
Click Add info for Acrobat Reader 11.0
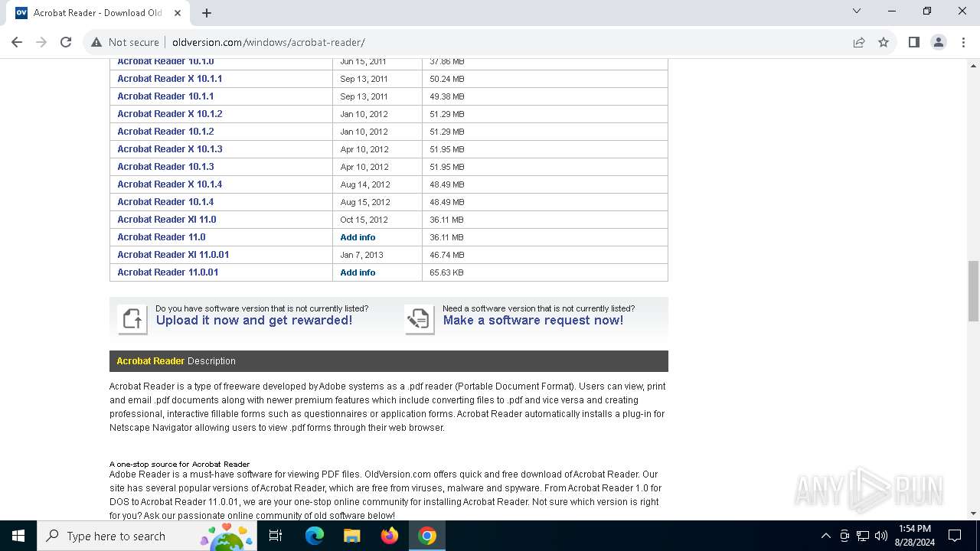click(x=358, y=237)
